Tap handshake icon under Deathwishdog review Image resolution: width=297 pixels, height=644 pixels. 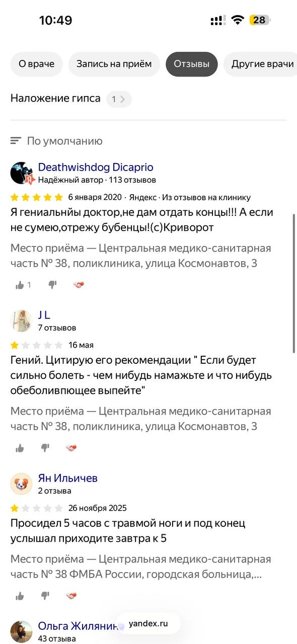click(78, 285)
